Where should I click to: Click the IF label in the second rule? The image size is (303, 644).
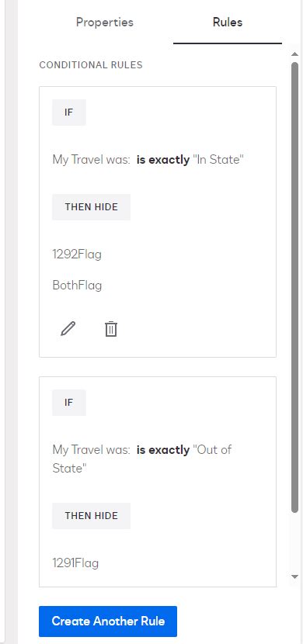69,403
